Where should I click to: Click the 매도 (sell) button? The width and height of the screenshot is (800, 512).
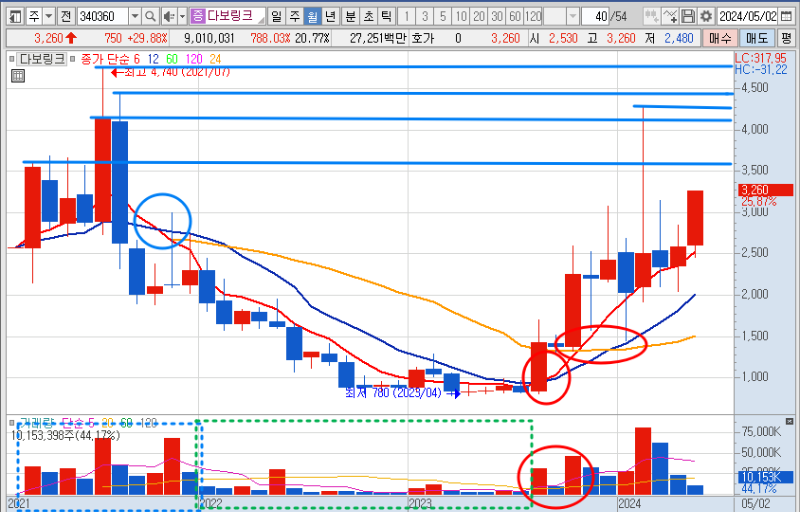coord(757,38)
